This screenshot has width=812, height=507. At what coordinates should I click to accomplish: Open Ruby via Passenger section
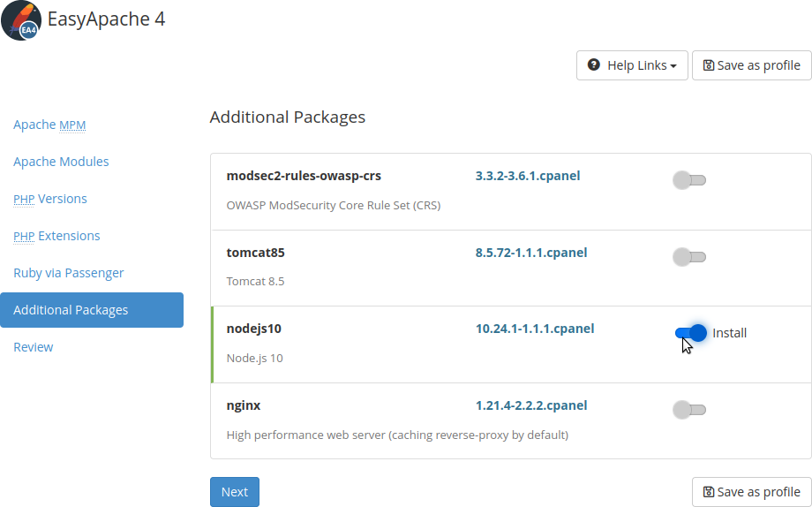(x=69, y=273)
